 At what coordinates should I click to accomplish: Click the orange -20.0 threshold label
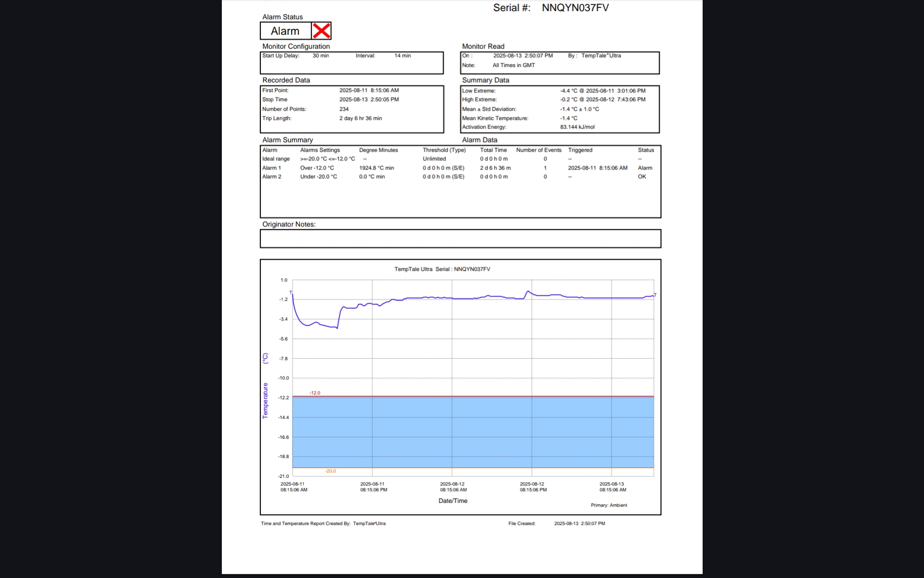330,471
